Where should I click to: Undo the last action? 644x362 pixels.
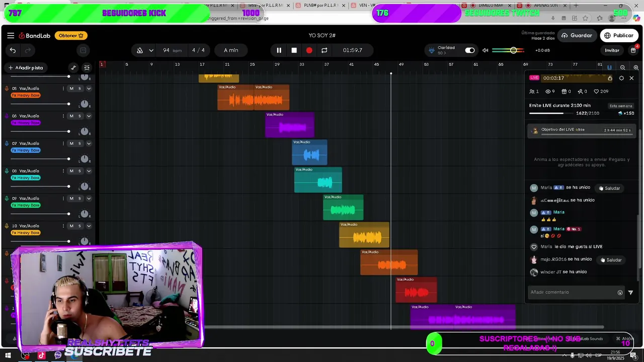(x=13, y=50)
